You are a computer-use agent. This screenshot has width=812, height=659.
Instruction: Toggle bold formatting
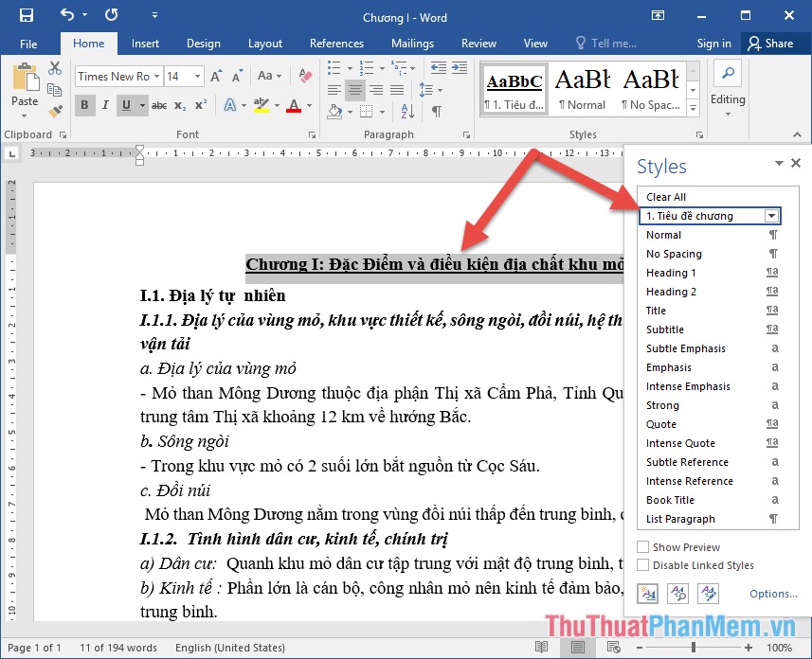pos(84,104)
